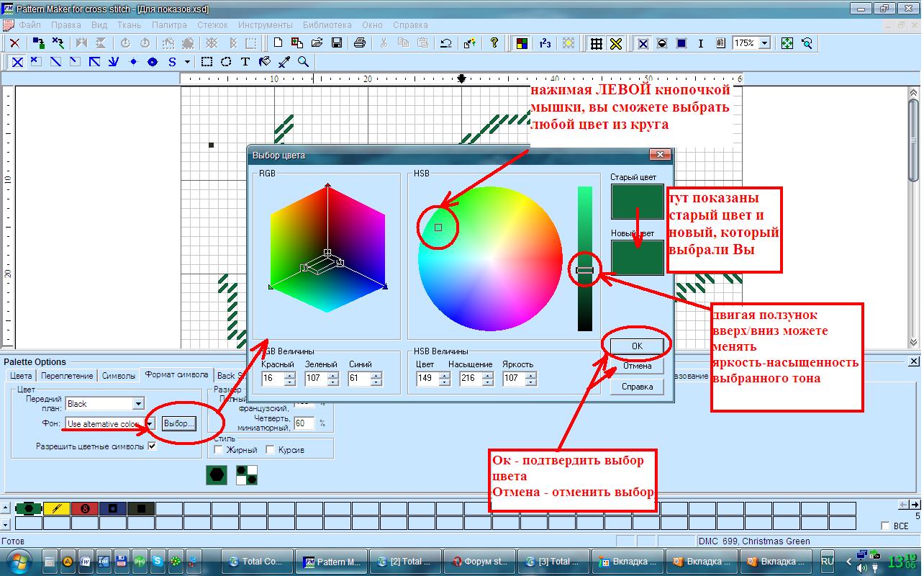
Task: Activate the text tool
Action: 245,62
